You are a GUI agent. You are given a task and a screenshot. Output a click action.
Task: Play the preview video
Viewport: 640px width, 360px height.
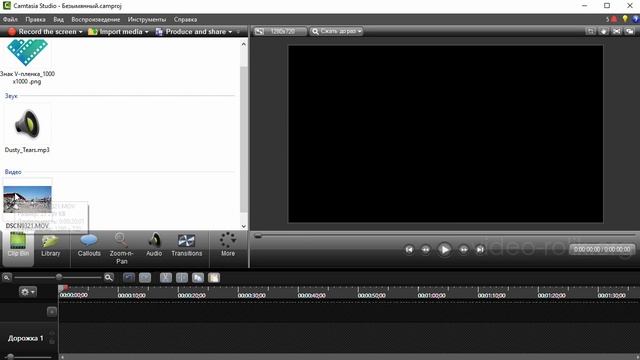444,249
